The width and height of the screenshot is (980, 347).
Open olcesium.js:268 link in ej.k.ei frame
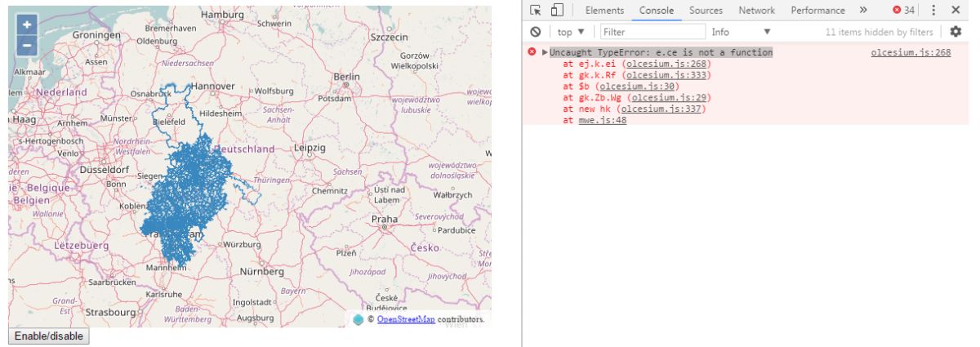[x=665, y=64]
